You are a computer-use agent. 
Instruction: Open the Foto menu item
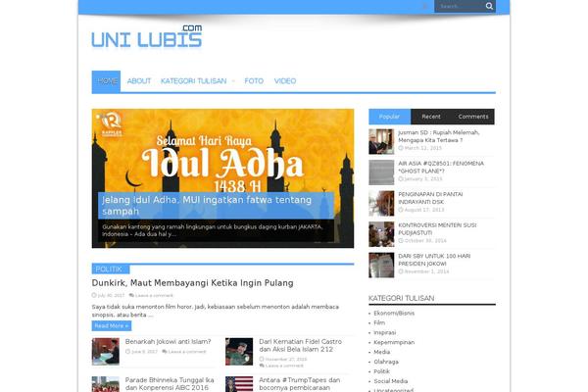254,81
